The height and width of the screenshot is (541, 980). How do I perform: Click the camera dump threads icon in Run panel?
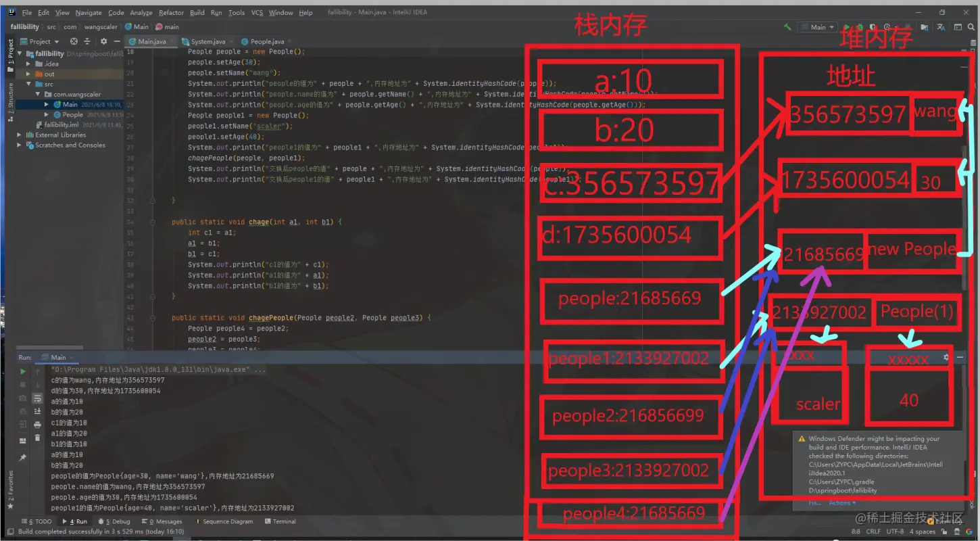(x=23, y=398)
